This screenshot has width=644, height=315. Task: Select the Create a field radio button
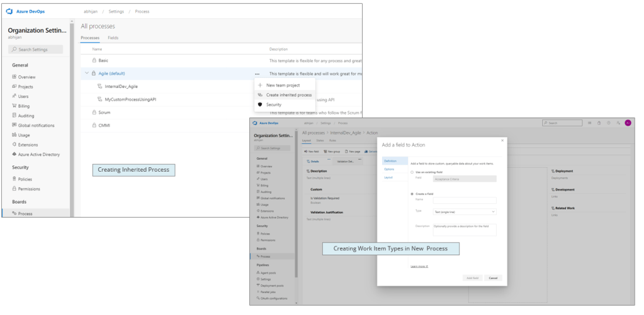point(412,194)
